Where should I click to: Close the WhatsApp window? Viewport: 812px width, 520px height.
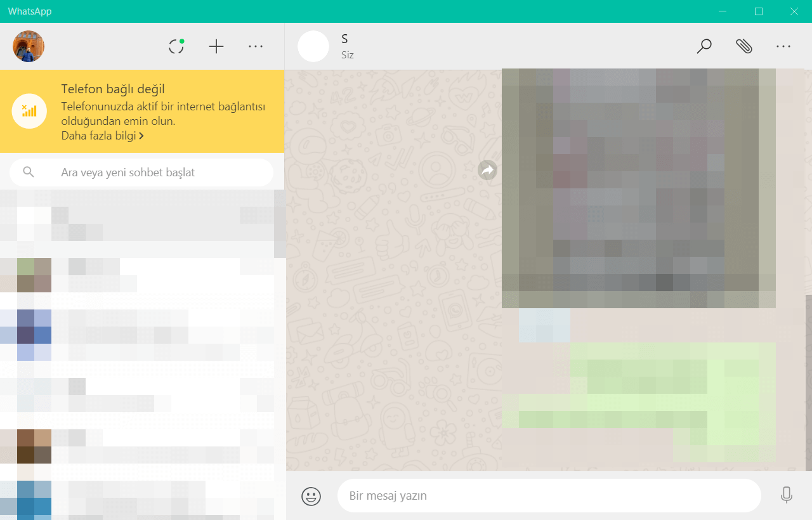pos(794,11)
